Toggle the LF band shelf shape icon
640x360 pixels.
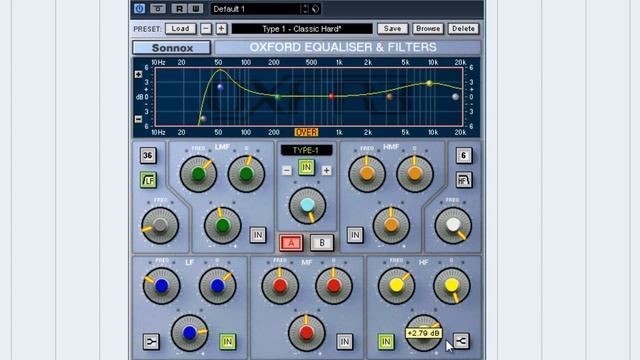pyautogui.click(x=151, y=342)
